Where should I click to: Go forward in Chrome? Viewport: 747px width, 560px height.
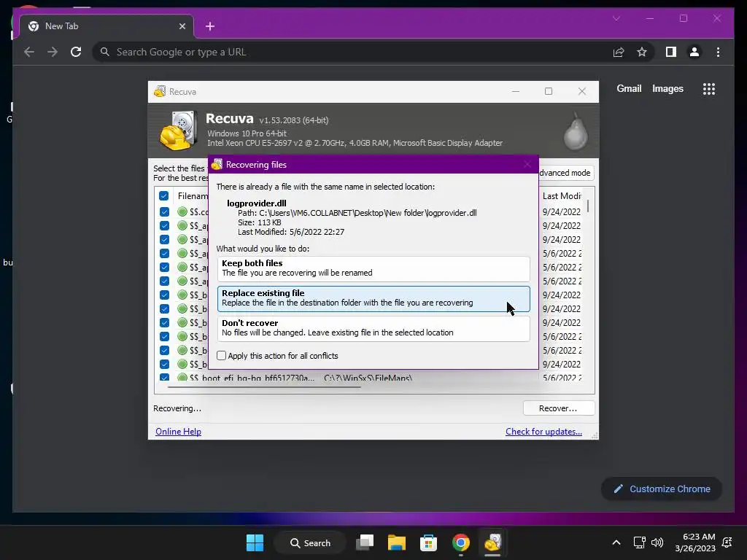click(x=53, y=52)
